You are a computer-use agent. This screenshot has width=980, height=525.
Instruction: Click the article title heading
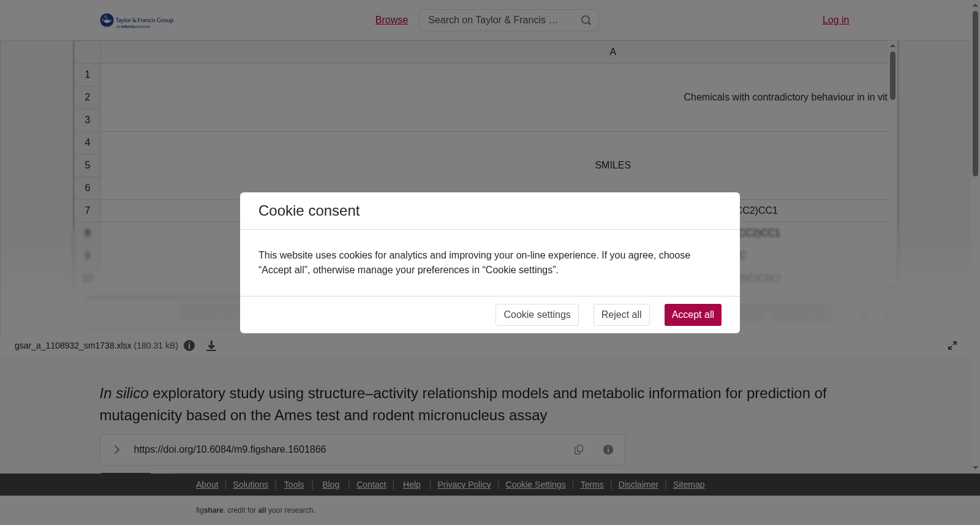(463, 404)
